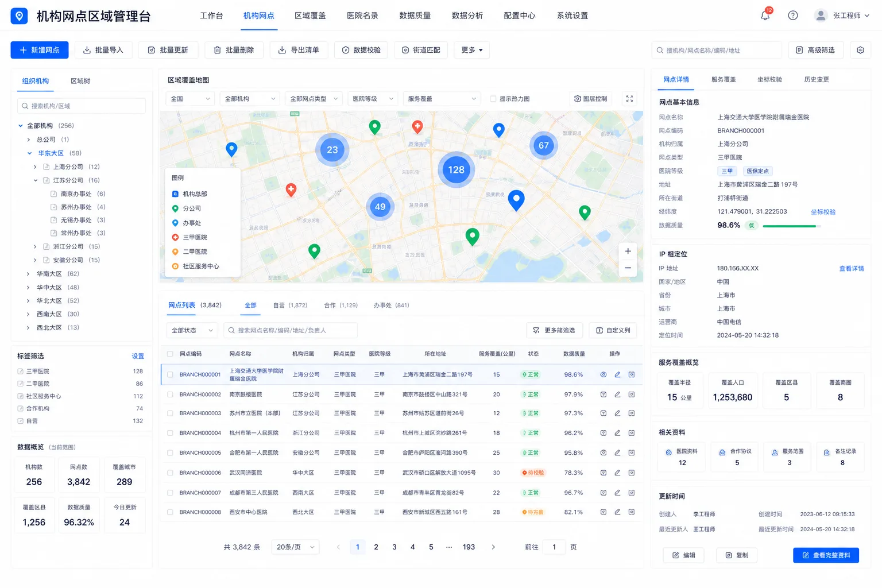Viewport: 882px width, 588px height.
Task: Check the row BRANCH000007 checkbox
Action: [170, 493]
